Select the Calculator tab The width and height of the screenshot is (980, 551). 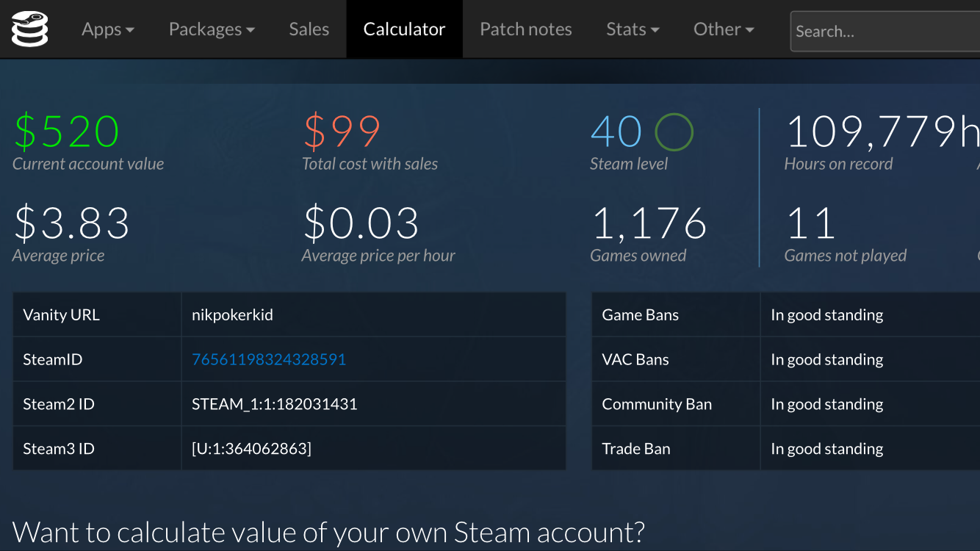404,29
